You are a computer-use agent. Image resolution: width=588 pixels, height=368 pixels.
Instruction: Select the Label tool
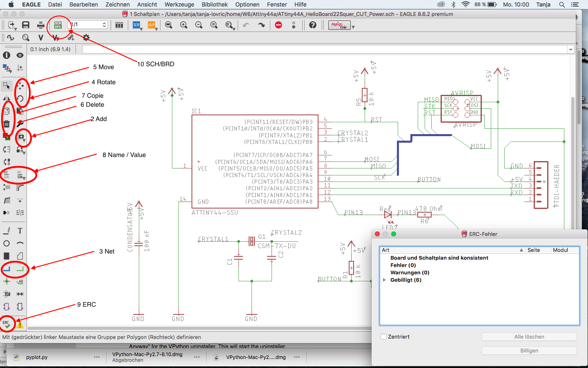click(20, 281)
